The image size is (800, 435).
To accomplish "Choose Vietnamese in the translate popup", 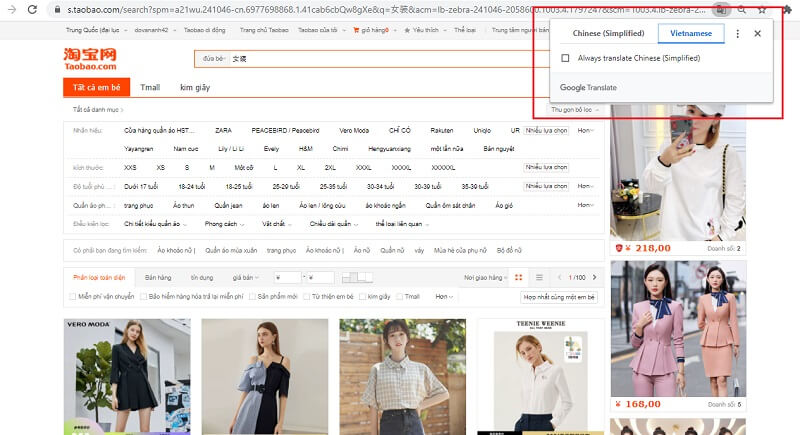I will pyautogui.click(x=691, y=33).
